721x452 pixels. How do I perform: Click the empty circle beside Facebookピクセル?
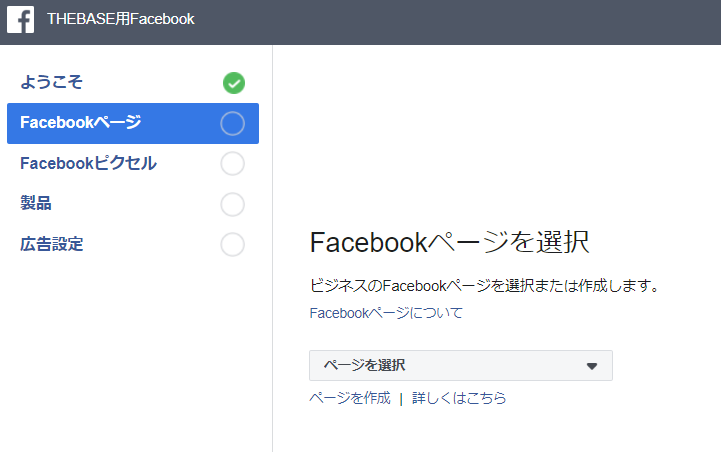232,164
